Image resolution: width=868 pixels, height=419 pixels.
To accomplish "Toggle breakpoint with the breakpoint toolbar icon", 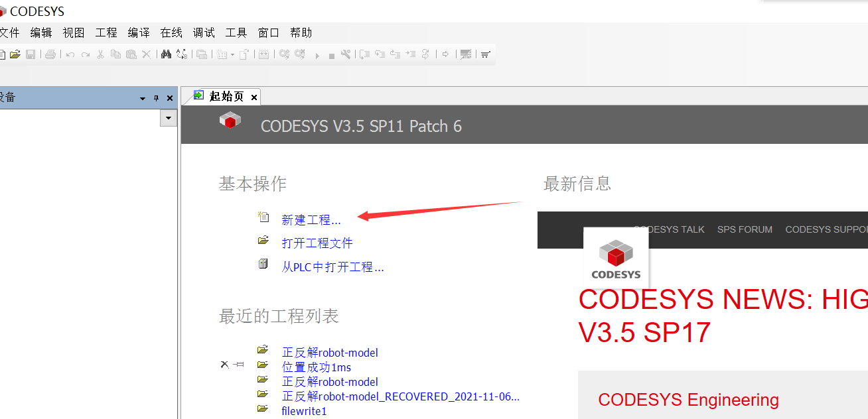I will [x=467, y=54].
